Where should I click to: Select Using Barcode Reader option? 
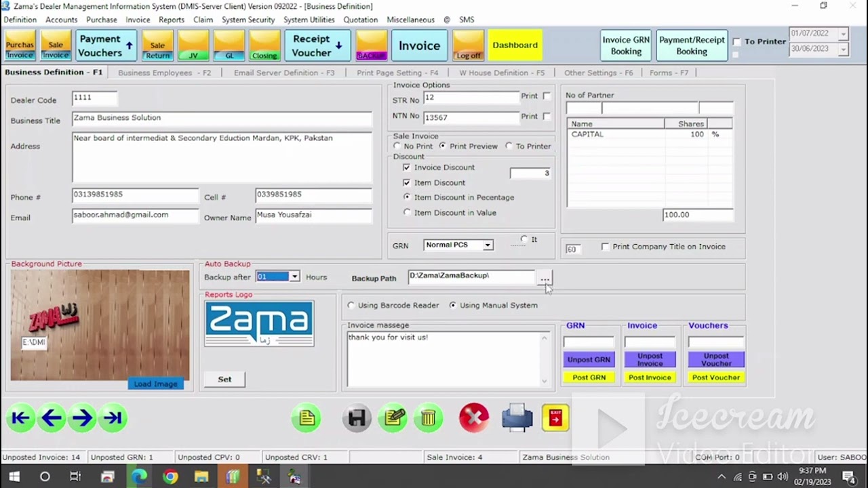pyautogui.click(x=351, y=305)
